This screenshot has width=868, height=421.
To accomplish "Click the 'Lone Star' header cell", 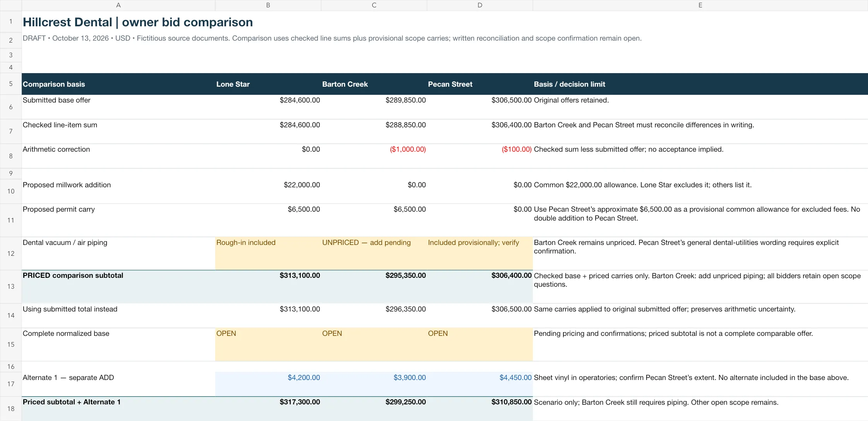I will 268,84.
